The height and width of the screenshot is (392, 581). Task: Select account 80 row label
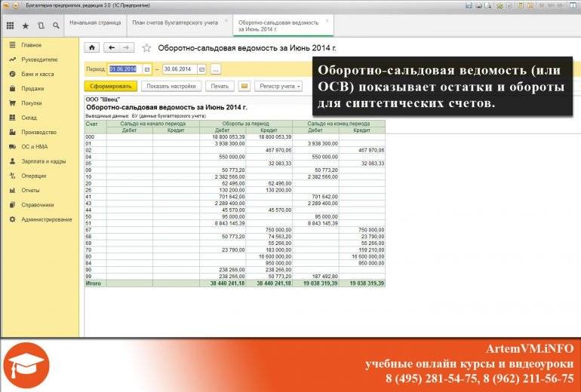pos(88,256)
